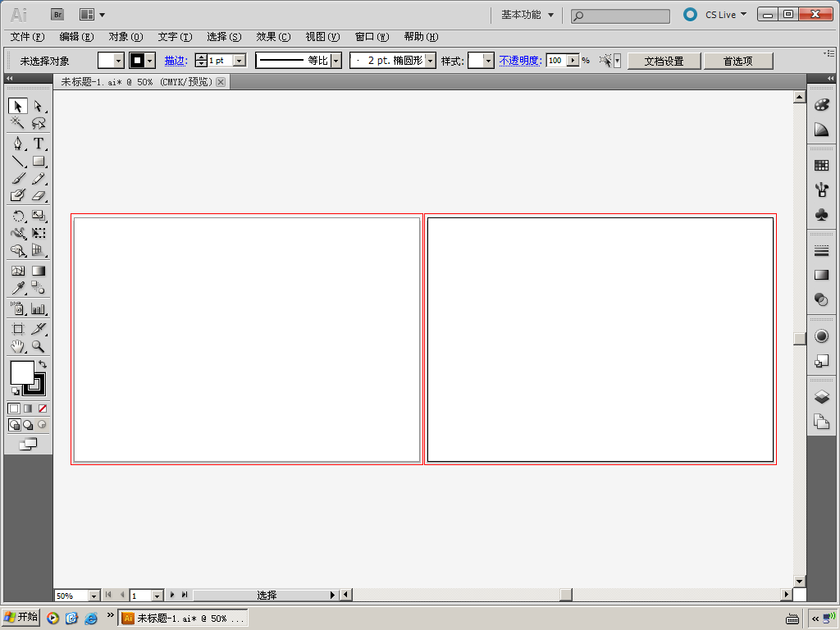
Task: Open the Color panel icon
Action: pyautogui.click(x=821, y=104)
